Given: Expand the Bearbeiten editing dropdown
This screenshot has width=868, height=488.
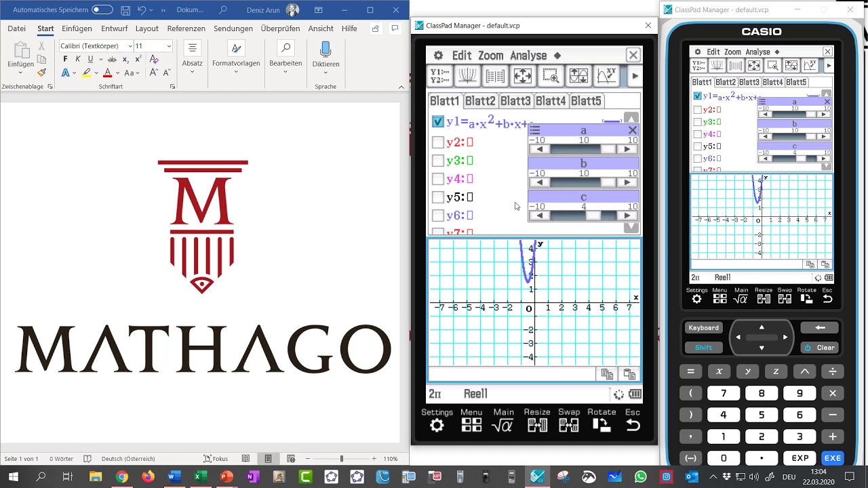Looking at the screenshot, I should (285, 73).
